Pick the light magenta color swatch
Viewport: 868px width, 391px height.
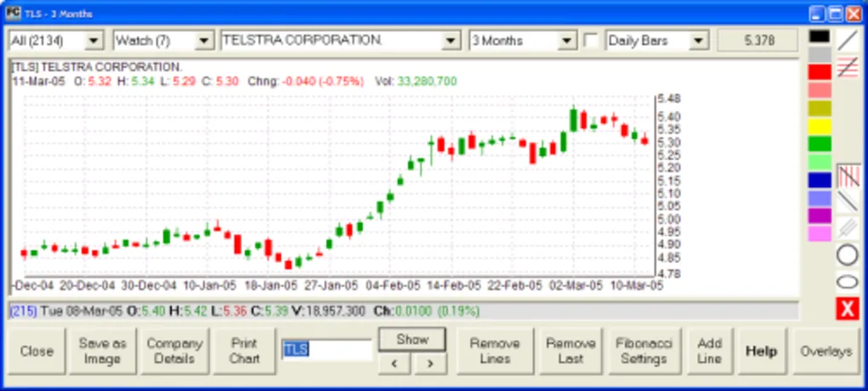point(819,233)
